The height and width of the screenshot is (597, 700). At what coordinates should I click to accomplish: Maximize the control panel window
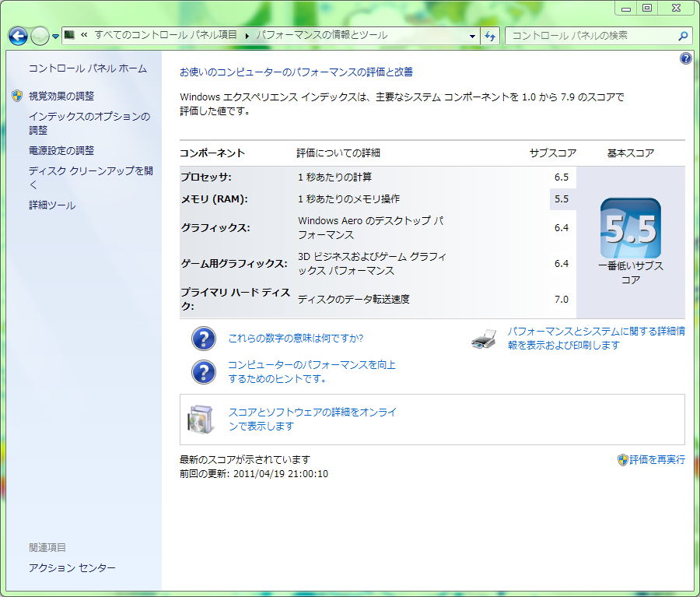pos(647,8)
